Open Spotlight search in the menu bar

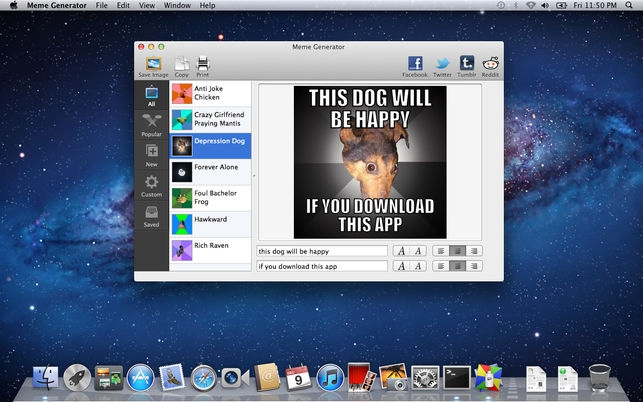tap(629, 5)
